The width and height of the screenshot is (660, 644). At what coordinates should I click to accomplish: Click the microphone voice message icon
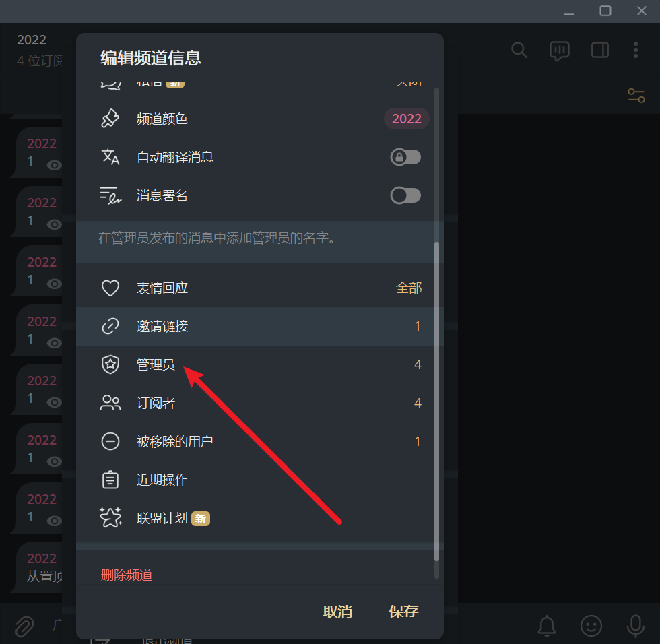636,626
